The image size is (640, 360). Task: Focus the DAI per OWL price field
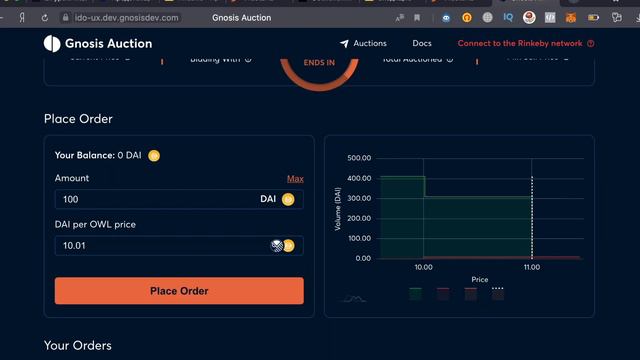[179, 246]
